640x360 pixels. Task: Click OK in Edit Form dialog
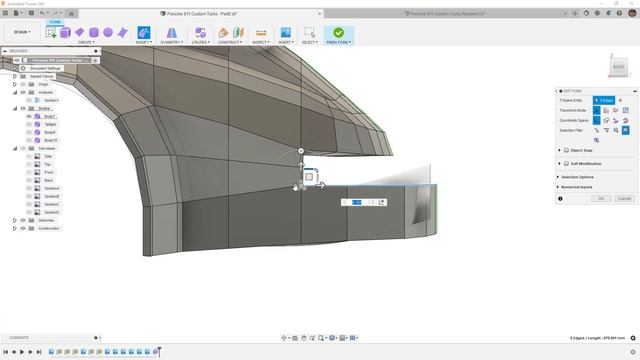click(x=601, y=198)
